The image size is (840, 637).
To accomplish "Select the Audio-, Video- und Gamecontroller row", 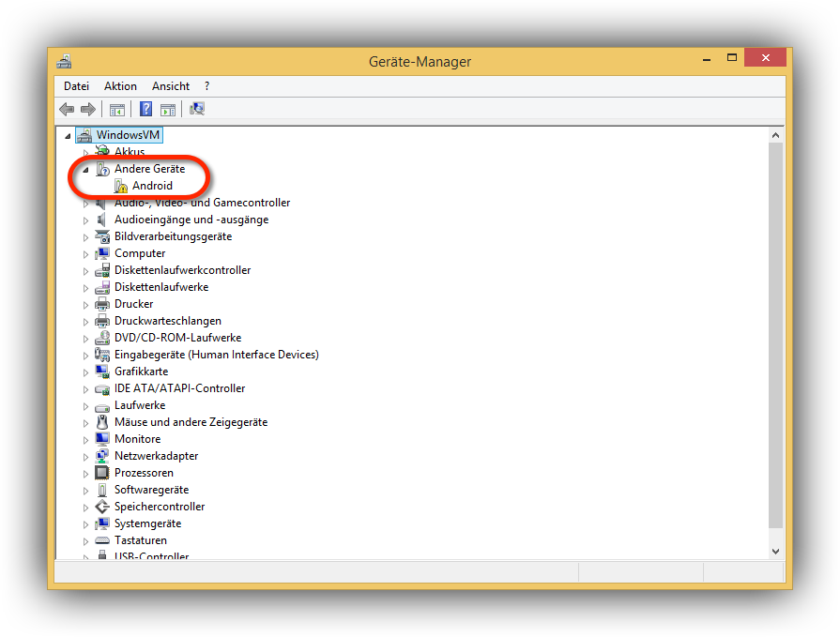I will pos(202,203).
